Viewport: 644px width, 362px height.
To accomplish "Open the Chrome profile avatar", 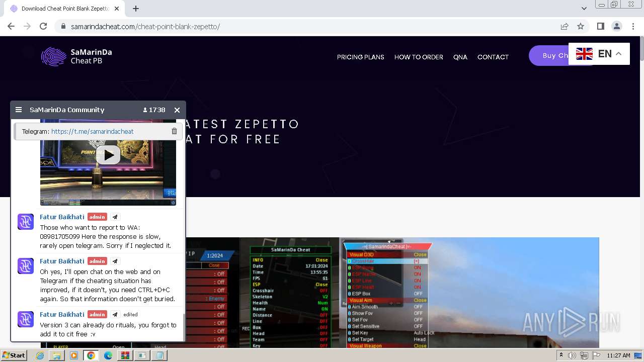I will 616,26.
